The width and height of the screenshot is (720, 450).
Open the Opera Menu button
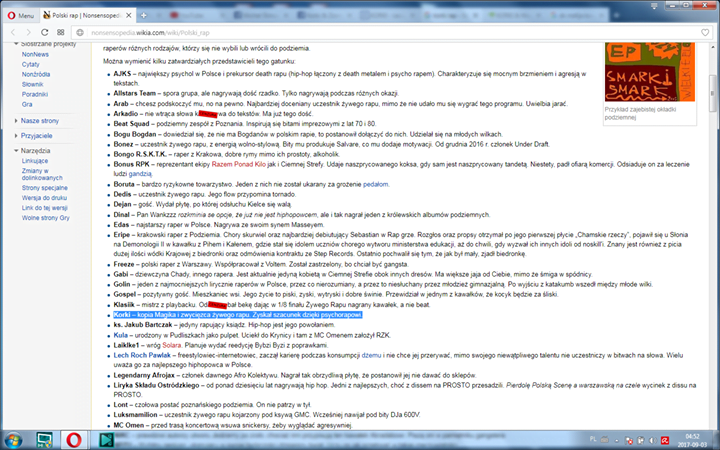[x=24, y=17]
